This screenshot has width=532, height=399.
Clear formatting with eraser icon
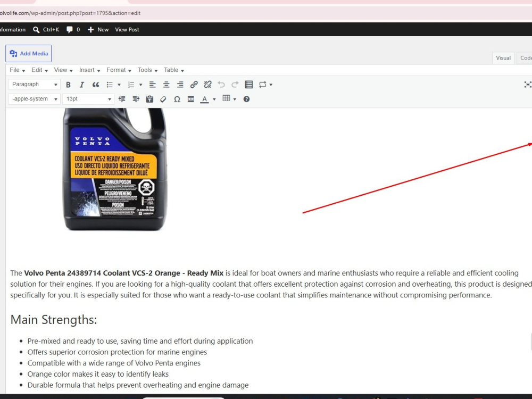pos(163,99)
